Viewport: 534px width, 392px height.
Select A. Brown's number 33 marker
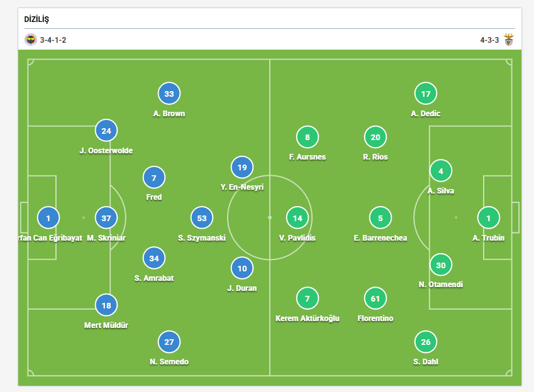[169, 94]
